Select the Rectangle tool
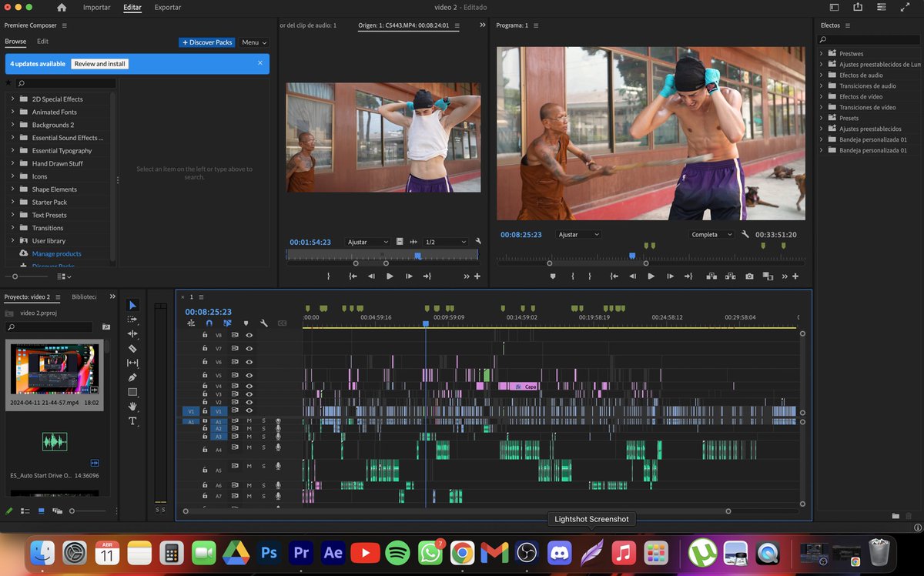The width and height of the screenshot is (924, 576). (132, 392)
